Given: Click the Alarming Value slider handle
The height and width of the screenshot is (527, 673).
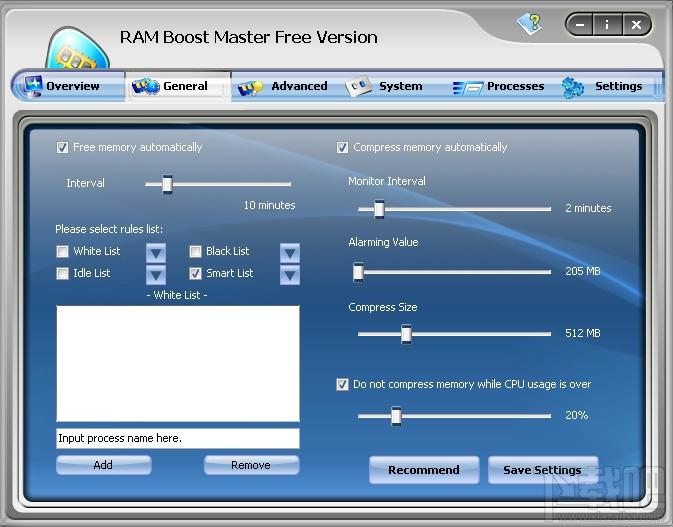Looking at the screenshot, I should pyautogui.click(x=358, y=272).
